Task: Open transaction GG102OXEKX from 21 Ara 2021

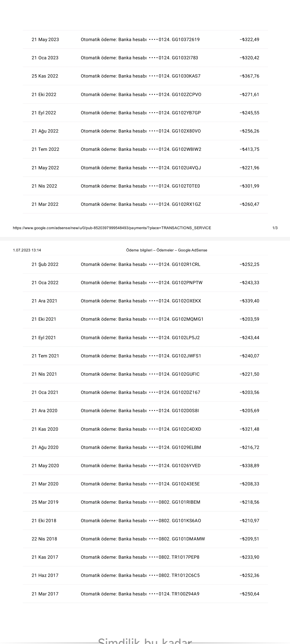Action: [x=186, y=301]
